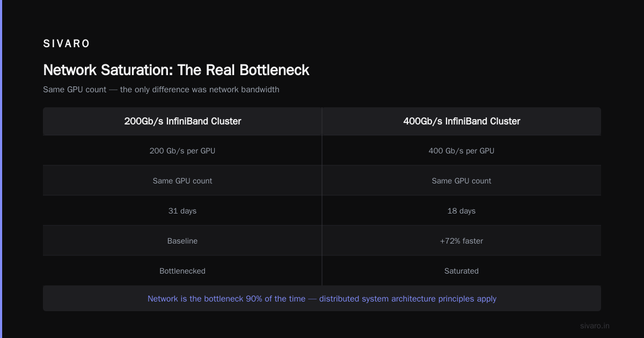Select the 18 days cell
Viewport: 644px width, 338px height.
coord(462,211)
